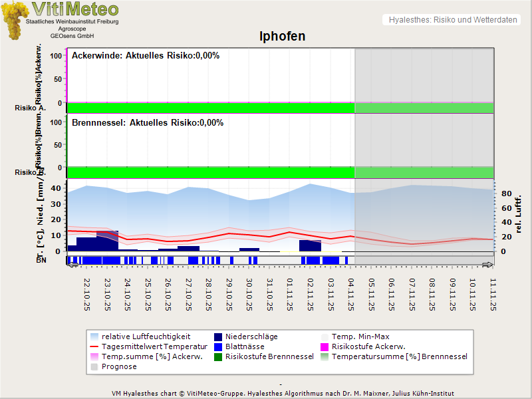The width and height of the screenshot is (532, 399).
Task: Click the red Tagesmittelwert Temperatur legend line
Action: [x=96, y=346]
